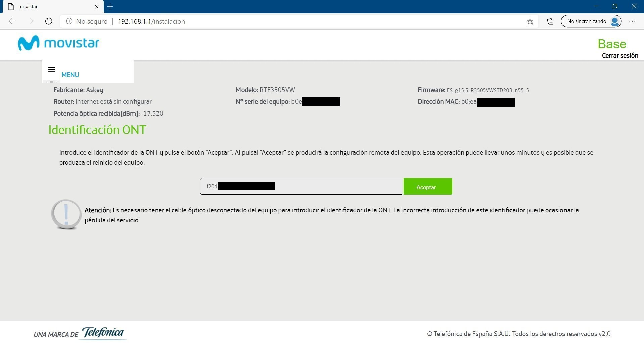Select the movistar tab

[53, 7]
